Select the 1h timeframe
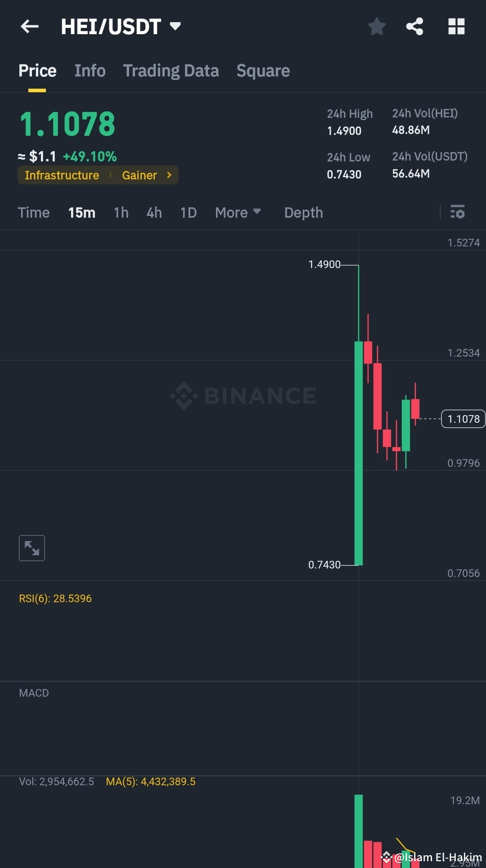Screen dimensions: 486x868 click(121, 212)
